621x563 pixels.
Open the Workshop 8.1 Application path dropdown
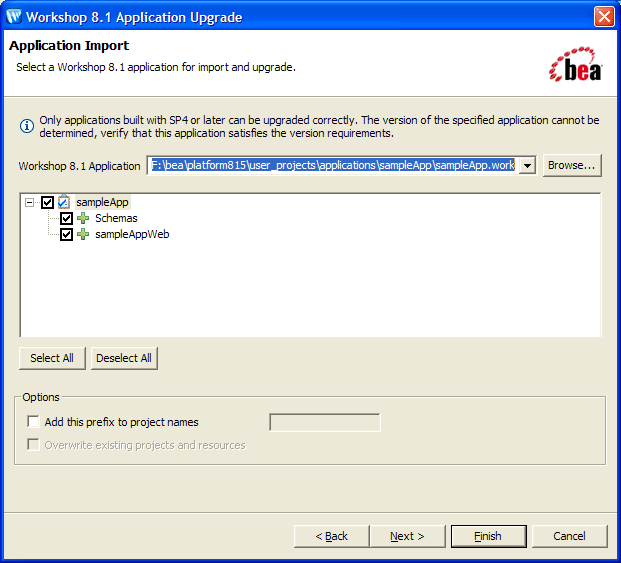527,165
